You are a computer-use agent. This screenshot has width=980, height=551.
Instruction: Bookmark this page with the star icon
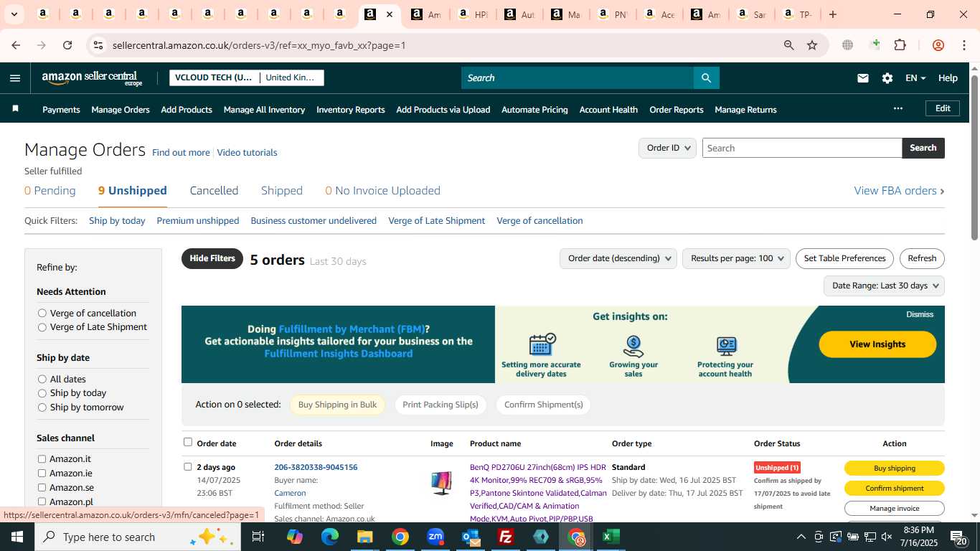pyautogui.click(x=812, y=45)
